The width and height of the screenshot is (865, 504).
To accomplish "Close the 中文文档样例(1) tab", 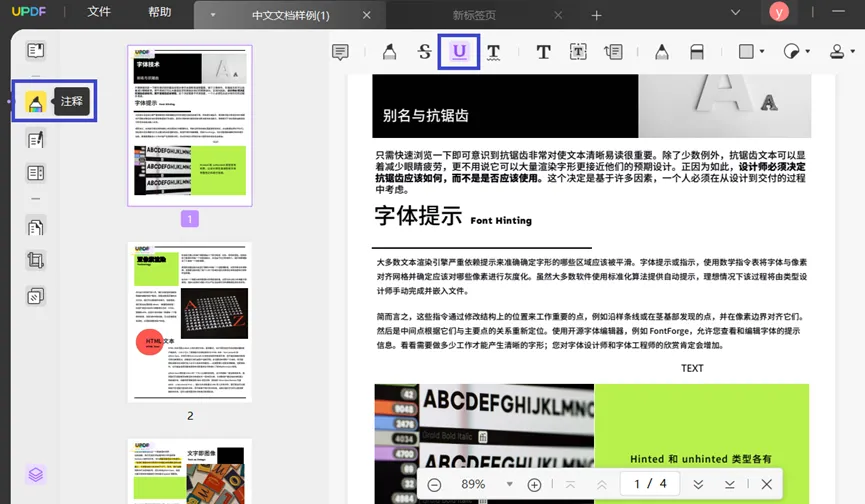I will click(366, 15).
